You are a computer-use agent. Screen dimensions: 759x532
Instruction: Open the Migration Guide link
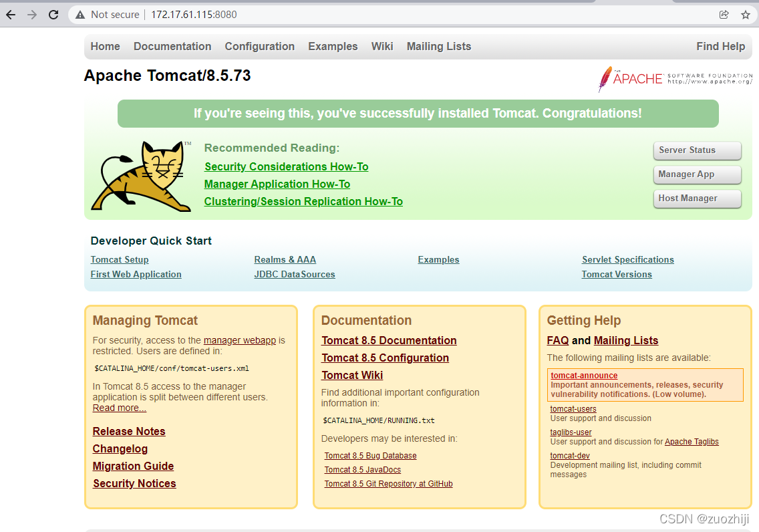click(133, 466)
